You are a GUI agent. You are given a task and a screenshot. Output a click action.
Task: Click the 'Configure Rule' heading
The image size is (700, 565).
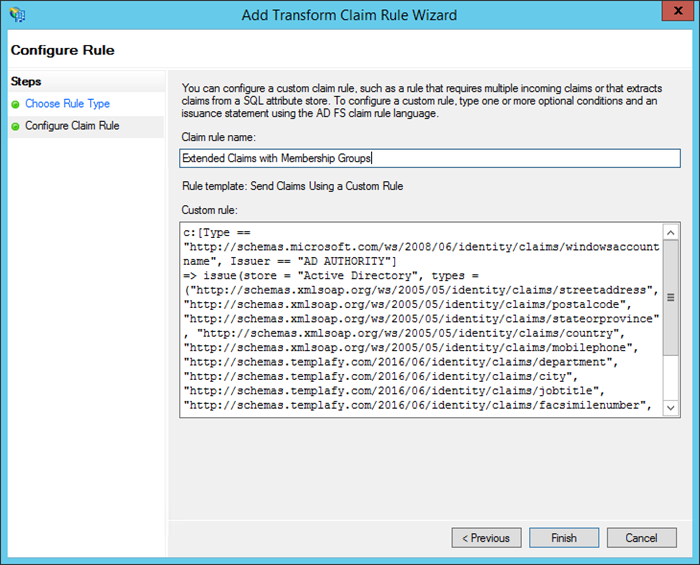pyautogui.click(x=62, y=50)
